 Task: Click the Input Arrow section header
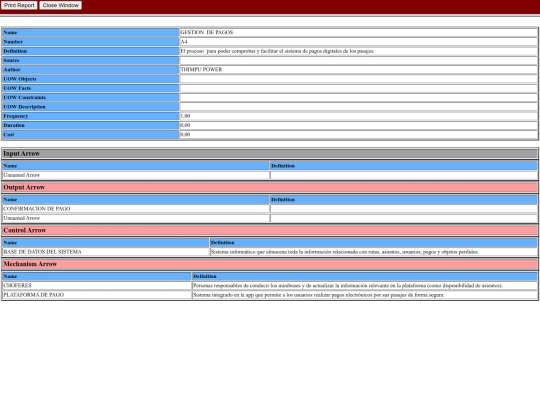(x=270, y=154)
